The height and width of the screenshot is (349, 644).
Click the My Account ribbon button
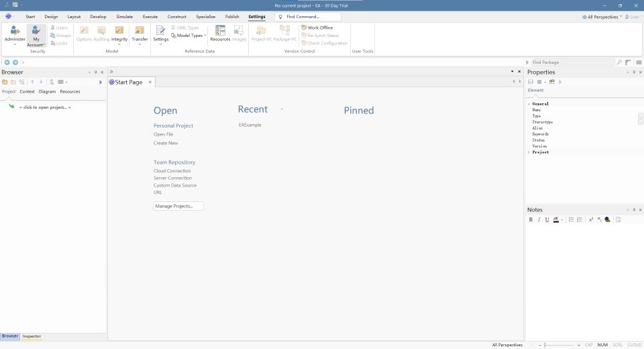click(x=36, y=36)
